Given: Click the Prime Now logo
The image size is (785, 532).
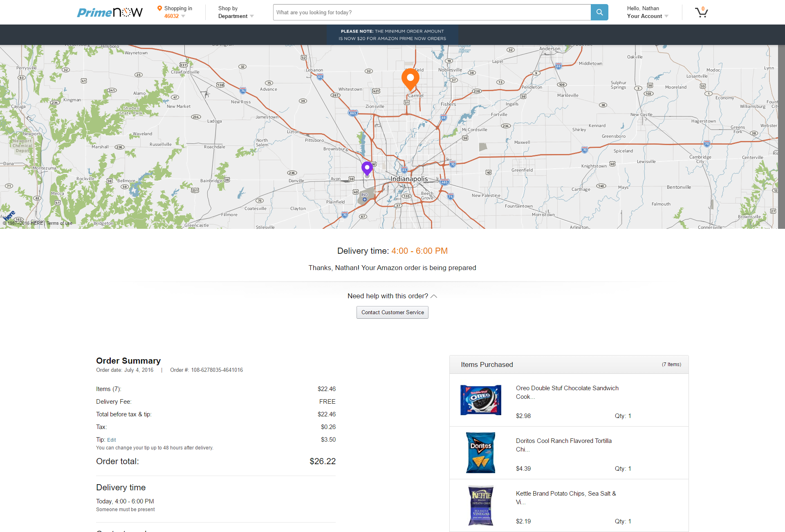Looking at the screenshot, I should [110, 12].
